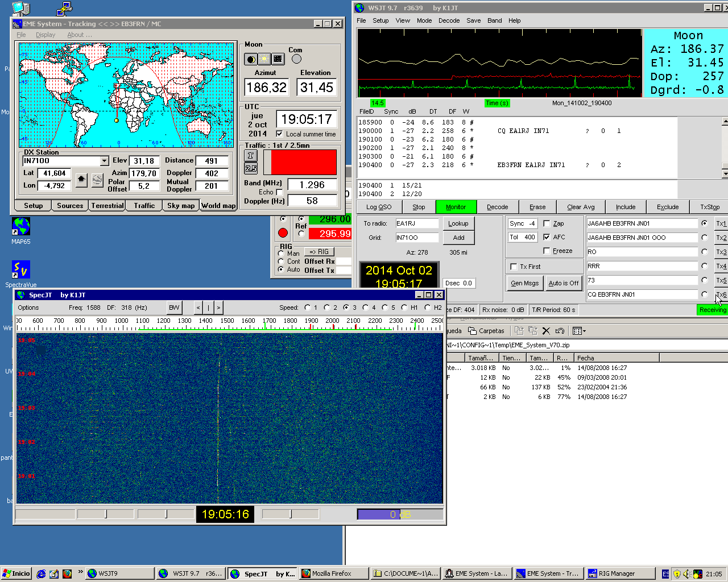Click the Gen Msgs button
728x582 pixels.
pos(524,283)
